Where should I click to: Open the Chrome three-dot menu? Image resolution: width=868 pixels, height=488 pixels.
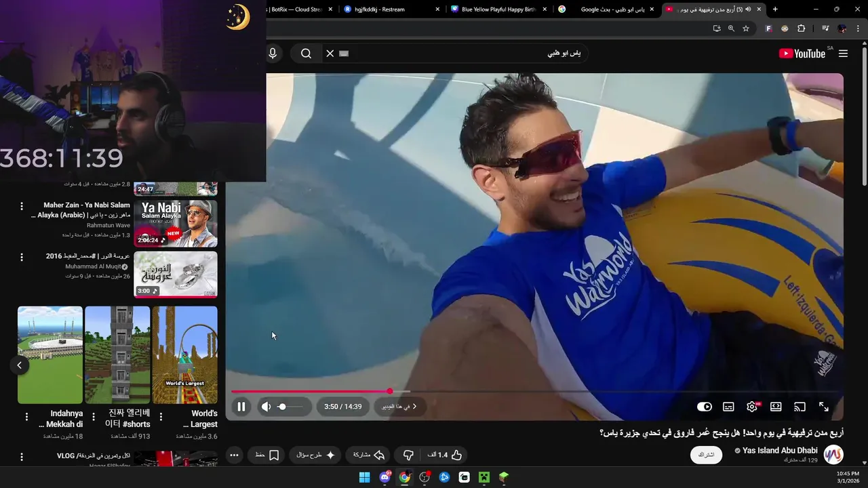pos(858,28)
